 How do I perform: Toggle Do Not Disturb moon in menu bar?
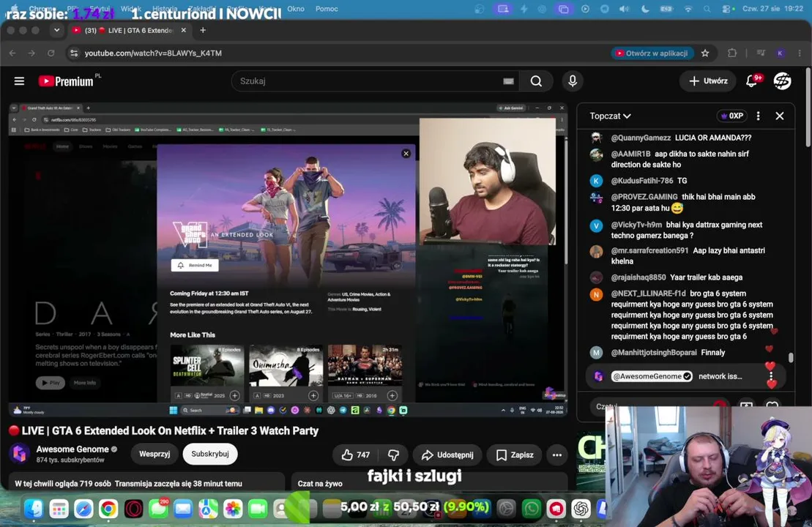(x=645, y=9)
